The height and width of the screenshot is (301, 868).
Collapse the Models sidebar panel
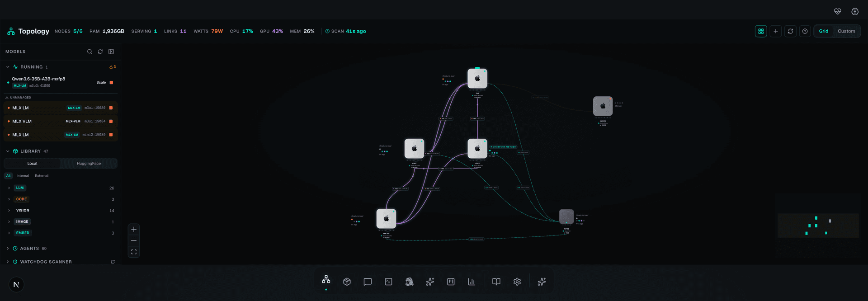tap(111, 52)
